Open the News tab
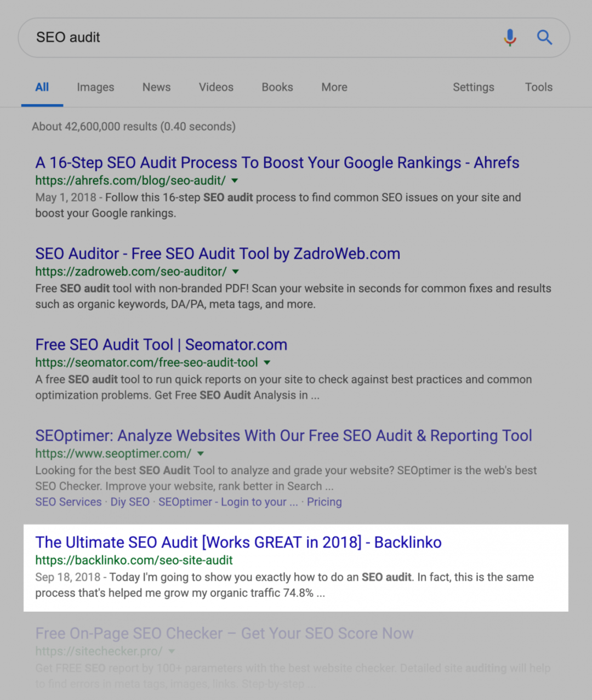Viewport: 592px width, 700px height. pos(156,87)
